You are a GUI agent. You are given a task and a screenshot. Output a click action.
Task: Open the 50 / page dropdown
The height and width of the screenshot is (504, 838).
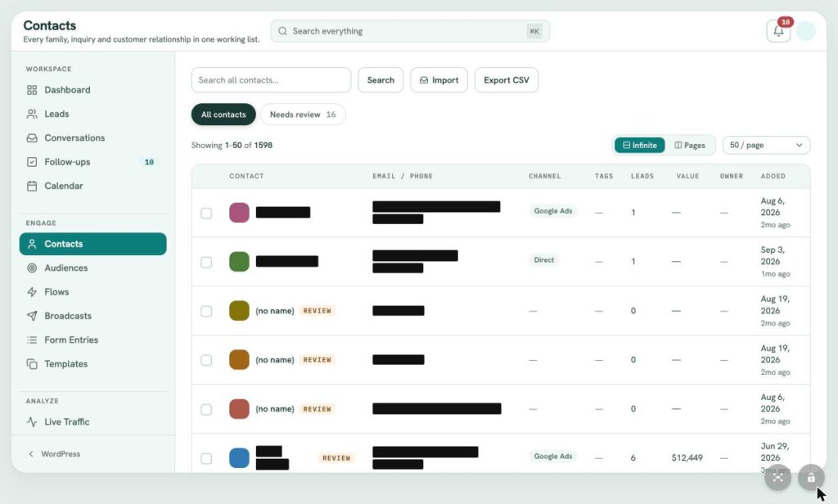(x=766, y=146)
